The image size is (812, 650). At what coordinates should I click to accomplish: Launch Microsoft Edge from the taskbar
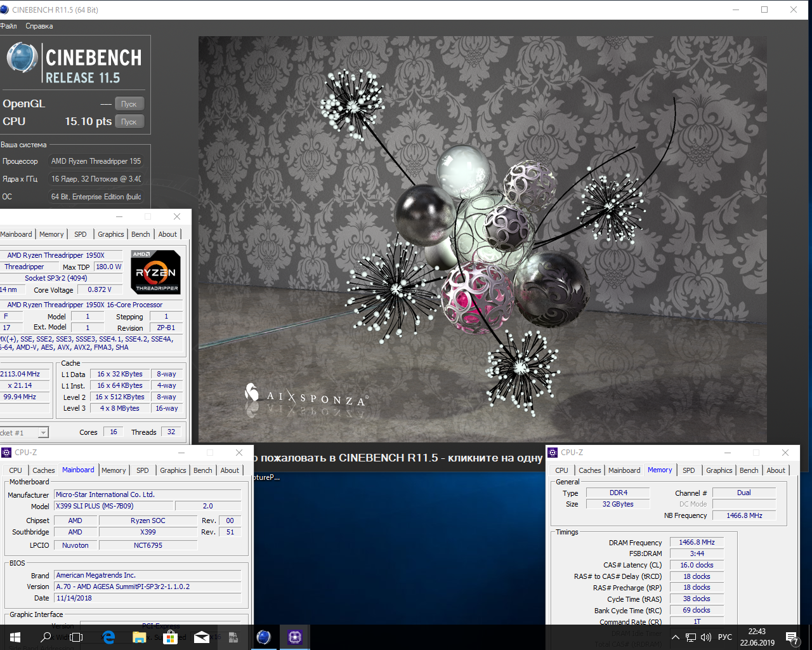point(108,637)
